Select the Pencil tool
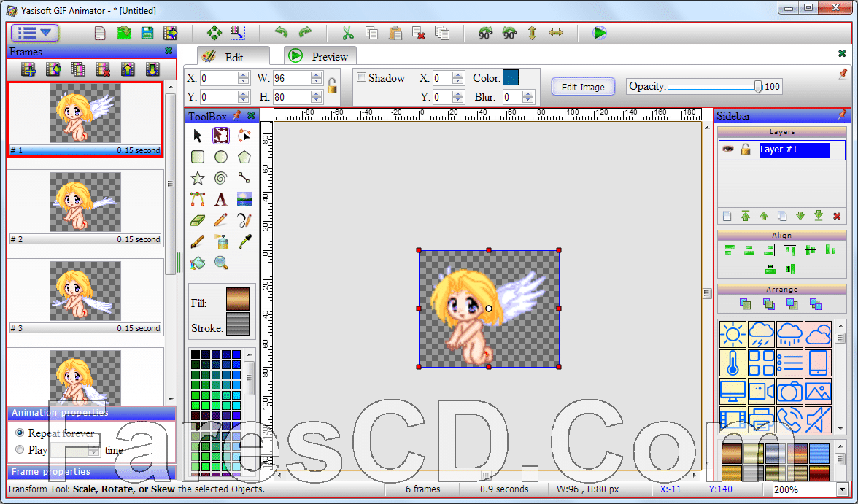Image resolution: width=858 pixels, height=504 pixels. tap(221, 220)
